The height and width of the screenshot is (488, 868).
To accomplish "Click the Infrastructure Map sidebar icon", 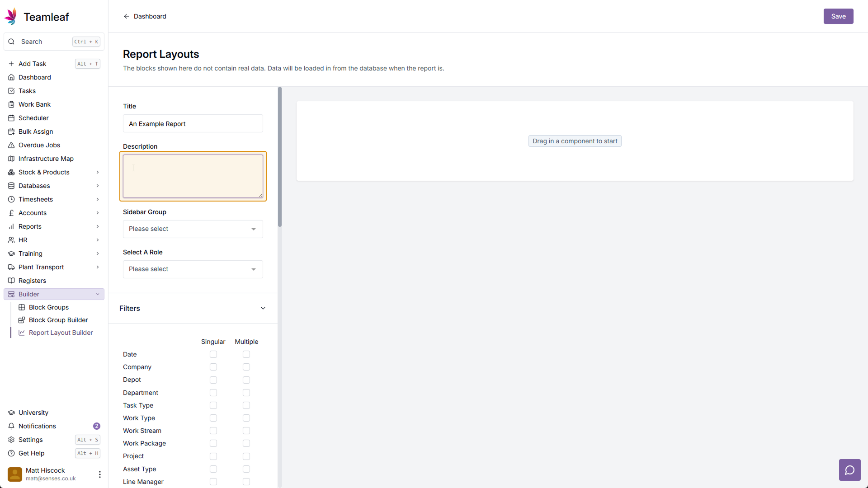I will (11, 159).
